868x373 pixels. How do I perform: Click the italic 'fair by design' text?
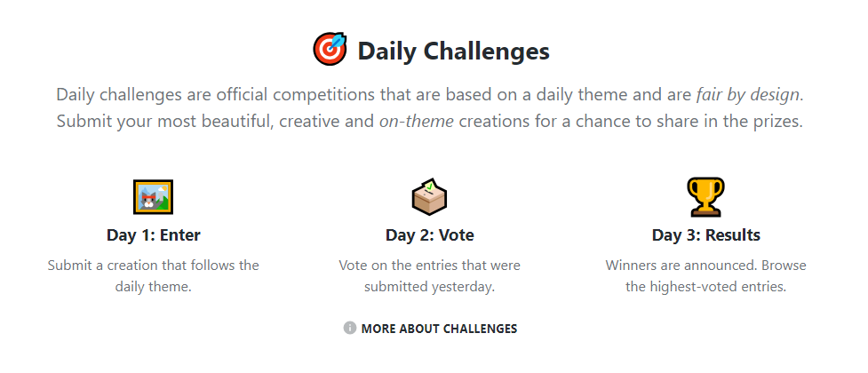(747, 95)
